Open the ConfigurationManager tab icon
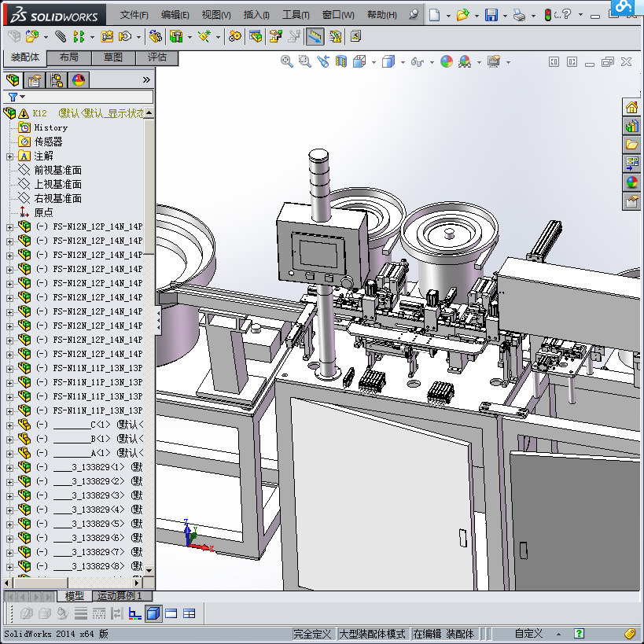 57,80
